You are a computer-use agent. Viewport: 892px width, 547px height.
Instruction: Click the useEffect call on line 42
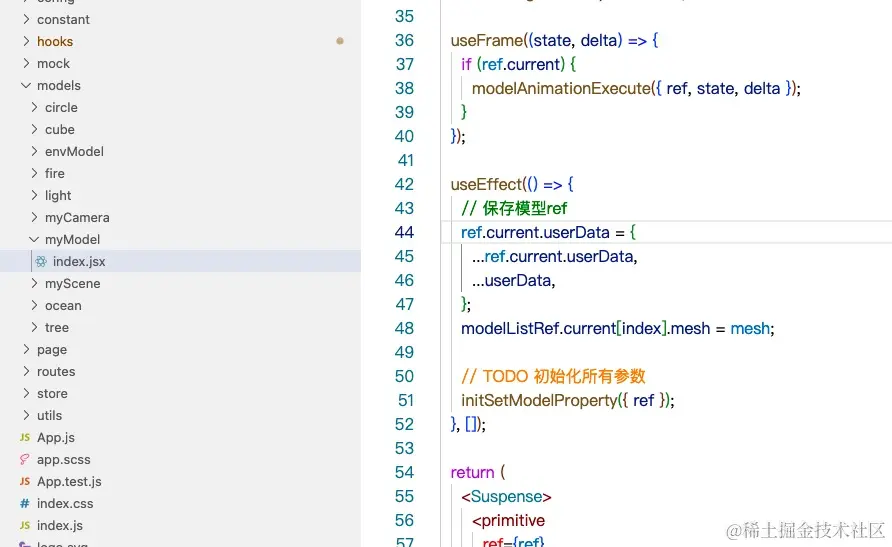pos(486,184)
